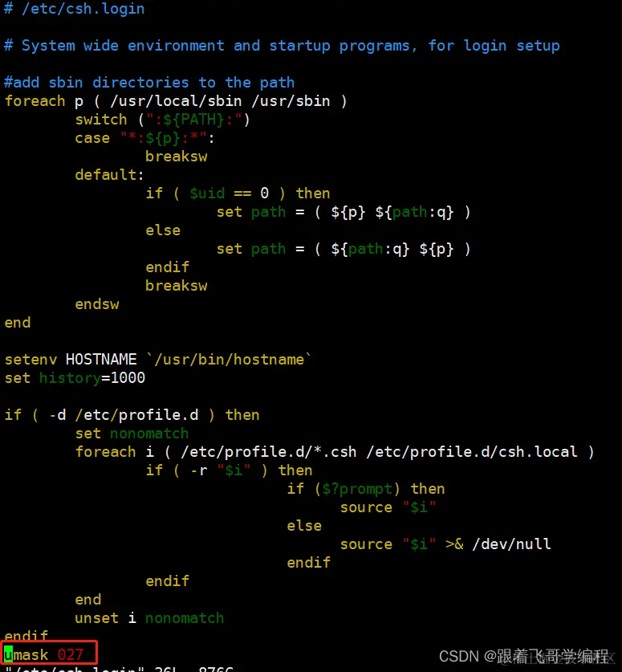The image size is (622, 672).
Task: Click the 'else' under 'set path = ( ${p}'
Action: (163, 230)
